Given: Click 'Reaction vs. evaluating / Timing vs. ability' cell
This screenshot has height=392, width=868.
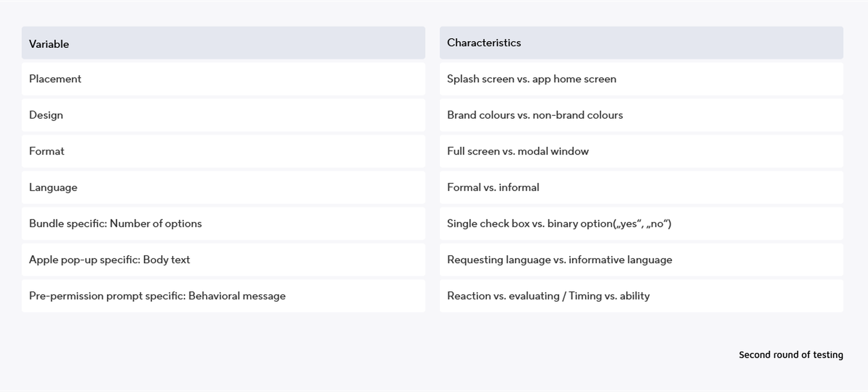Looking at the screenshot, I should point(641,296).
